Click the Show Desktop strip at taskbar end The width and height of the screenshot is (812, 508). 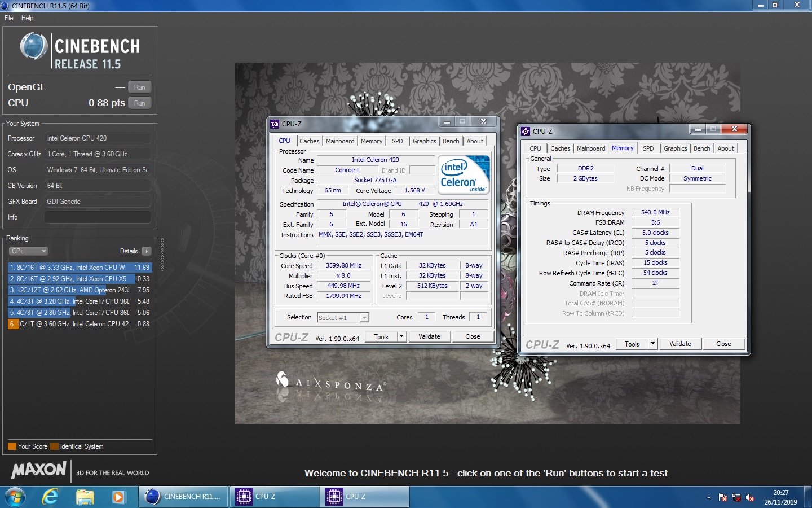[808, 497]
